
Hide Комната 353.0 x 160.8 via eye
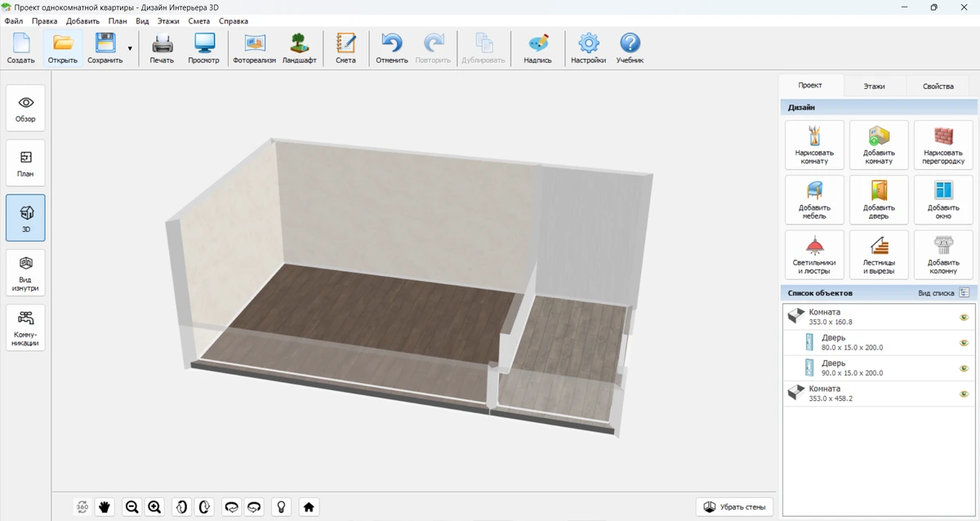pyautogui.click(x=964, y=317)
